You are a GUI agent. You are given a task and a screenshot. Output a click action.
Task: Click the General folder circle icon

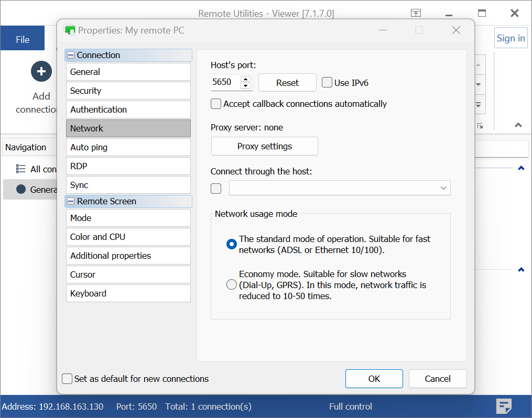click(21, 189)
